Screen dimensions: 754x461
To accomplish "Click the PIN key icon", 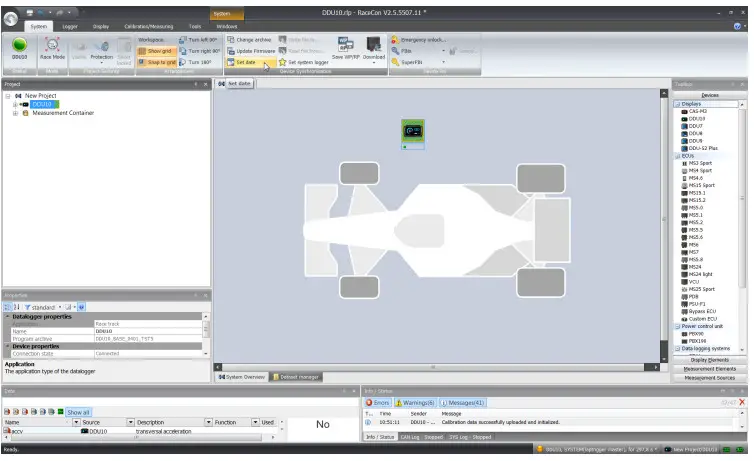I will 395,51.
